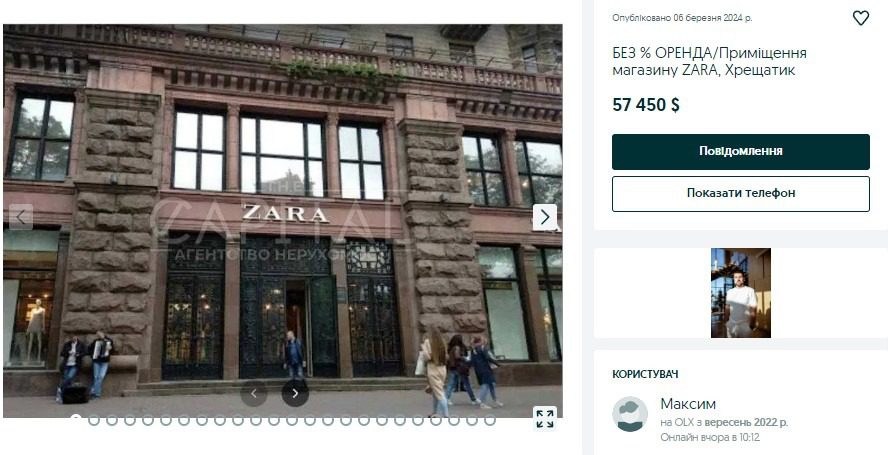888x455 pixels.
Task: Click the main ZARA storefront photo
Action: click(x=283, y=221)
